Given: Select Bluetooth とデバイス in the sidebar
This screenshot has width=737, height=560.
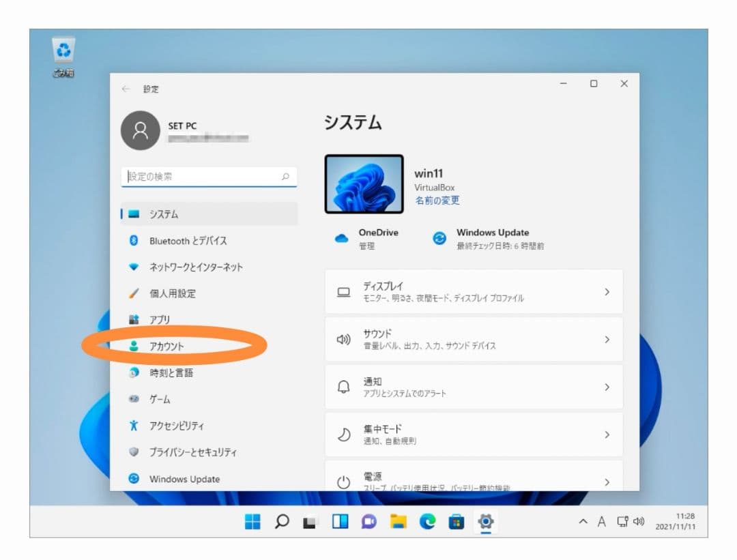Looking at the screenshot, I should click(x=188, y=241).
